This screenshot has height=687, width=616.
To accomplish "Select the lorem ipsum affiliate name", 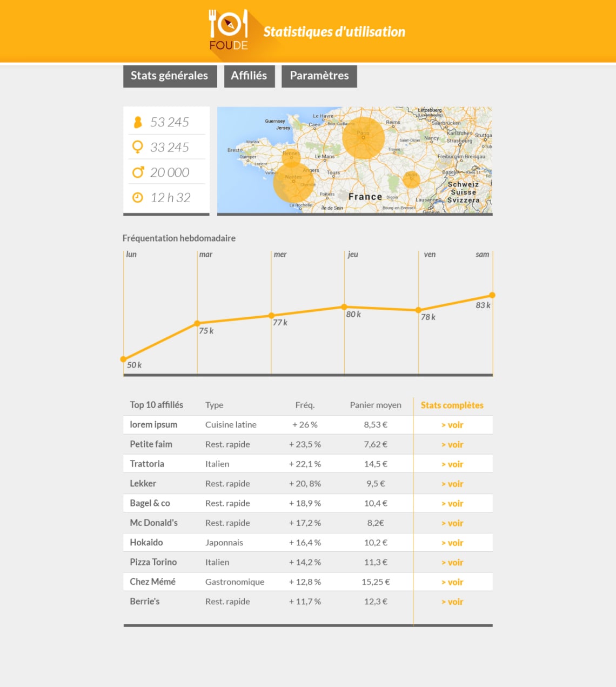I will pyautogui.click(x=153, y=425).
